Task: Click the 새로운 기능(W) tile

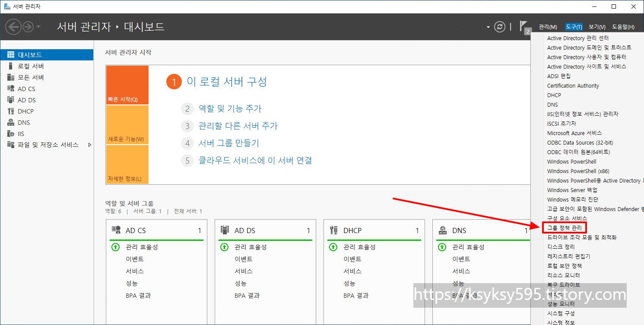Action: pos(127,125)
